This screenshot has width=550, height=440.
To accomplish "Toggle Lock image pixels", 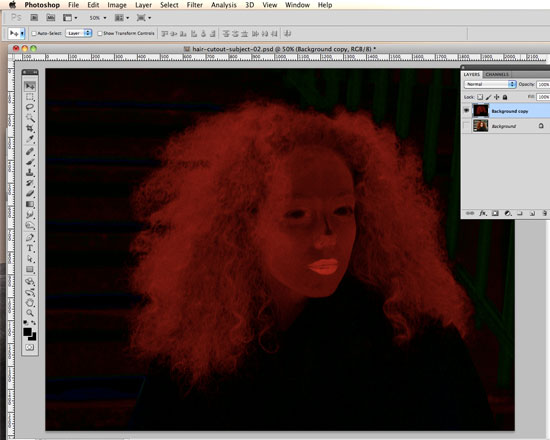I will point(488,97).
